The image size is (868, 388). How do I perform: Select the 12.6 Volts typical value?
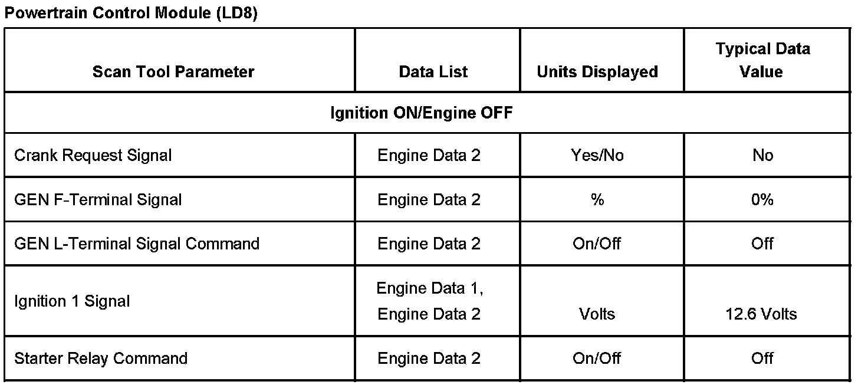point(761,314)
